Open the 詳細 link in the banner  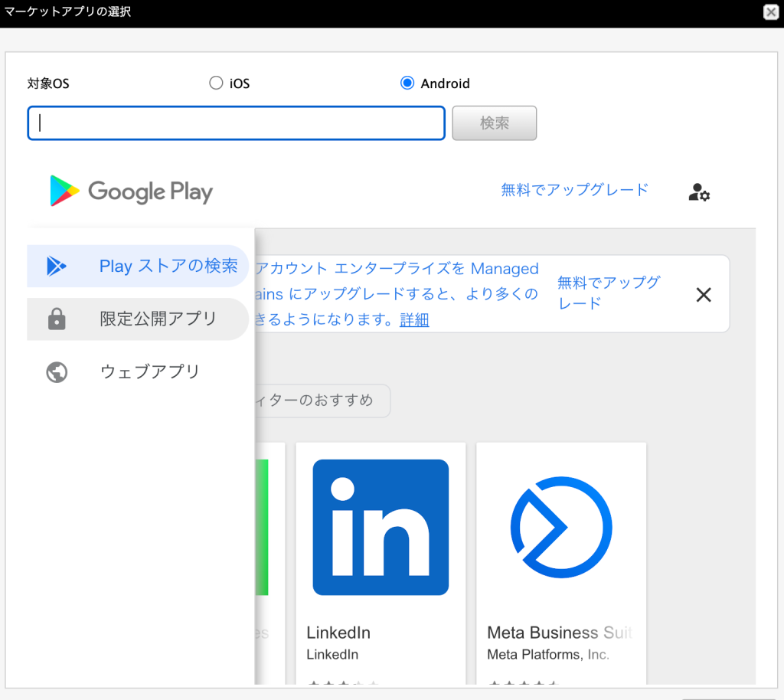[x=414, y=320]
